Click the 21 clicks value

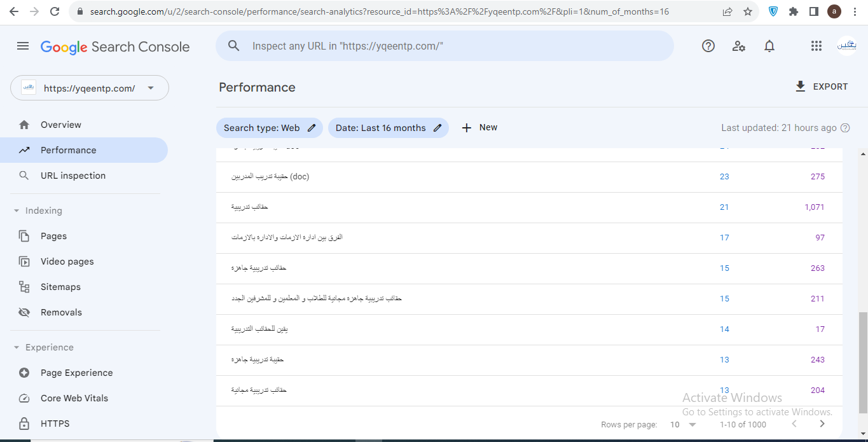724,207
